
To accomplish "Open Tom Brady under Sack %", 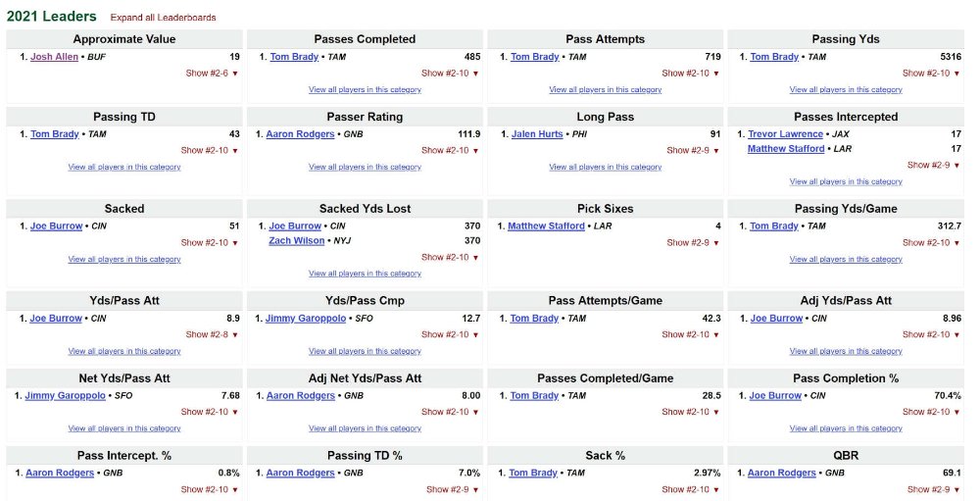I will 533,474.
